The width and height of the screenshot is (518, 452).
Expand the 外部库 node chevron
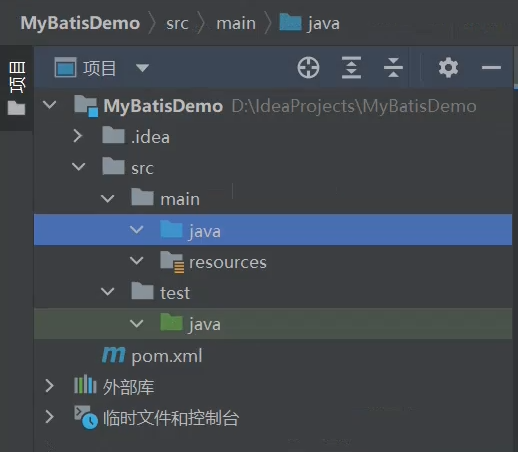tap(49, 386)
